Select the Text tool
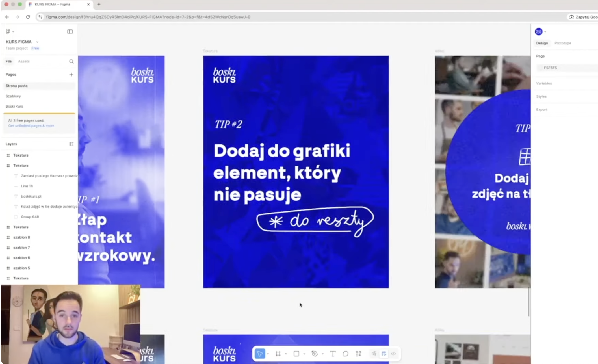This screenshot has height=364, width=598. click(333, 354)
